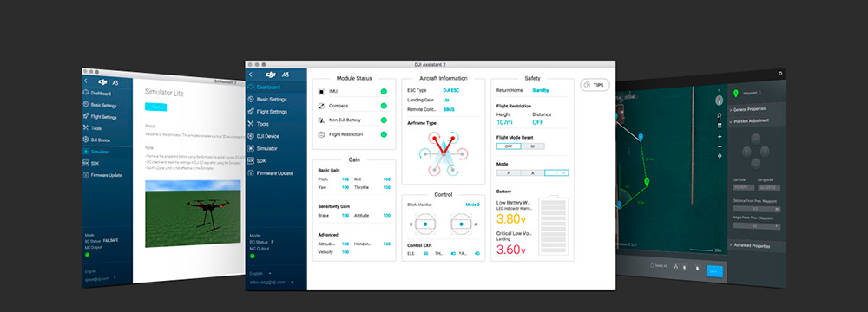Select Tools wrench icon in center sidebar
This screenshot has height=312, width=868.
pos(251,124)
